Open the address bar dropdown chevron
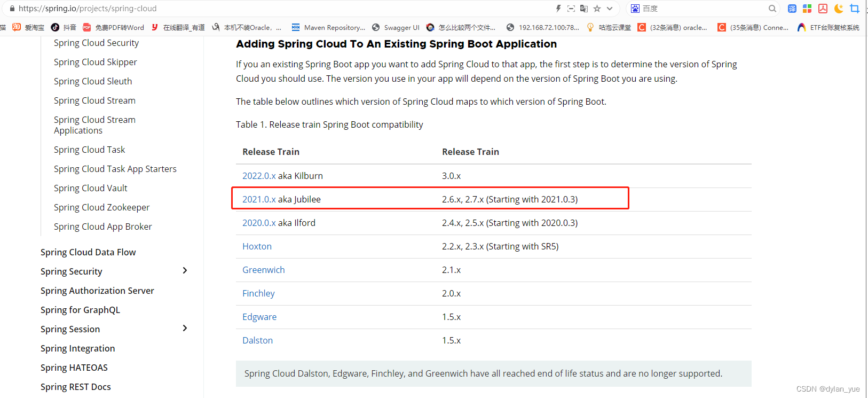This screenshot has height=398, width=868. (x=610, y=9)
